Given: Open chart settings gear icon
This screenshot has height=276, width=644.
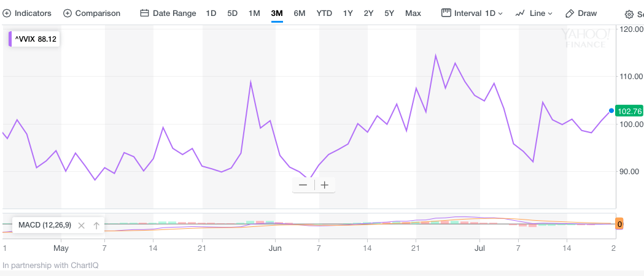Looking at the screenshot, I should 629,13.
